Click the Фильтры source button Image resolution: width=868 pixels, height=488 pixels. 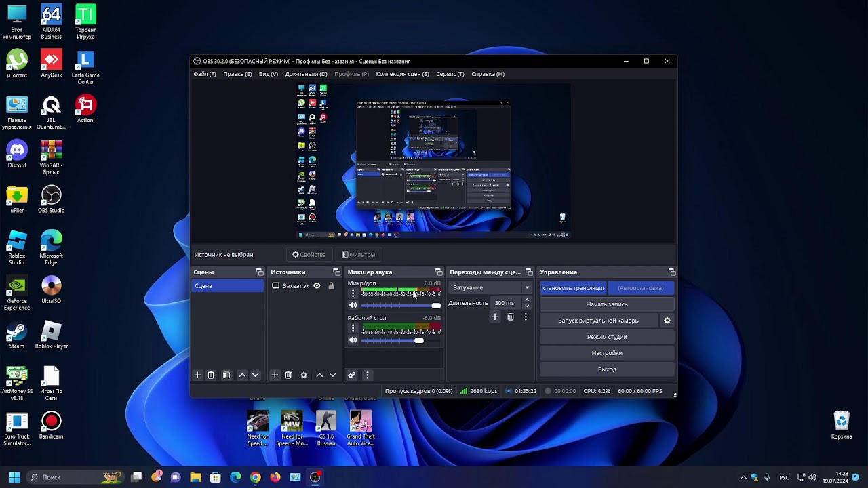(x=358, y=255)
